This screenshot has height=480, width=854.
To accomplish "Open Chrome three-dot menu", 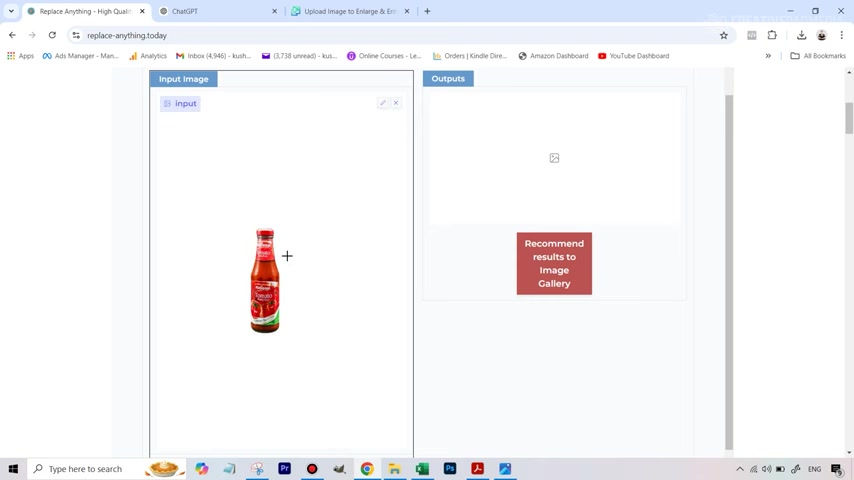I will tap(841, 35).
